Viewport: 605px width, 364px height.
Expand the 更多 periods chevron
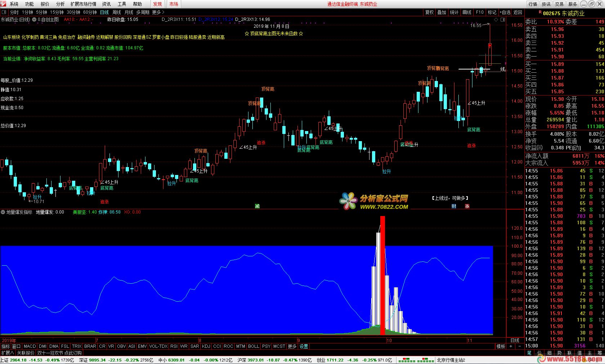158,12
